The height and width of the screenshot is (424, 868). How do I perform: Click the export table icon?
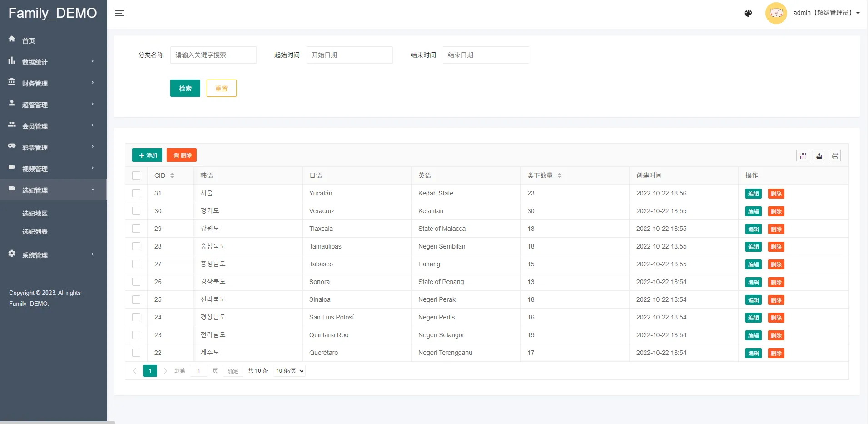[x=818, y=156]
